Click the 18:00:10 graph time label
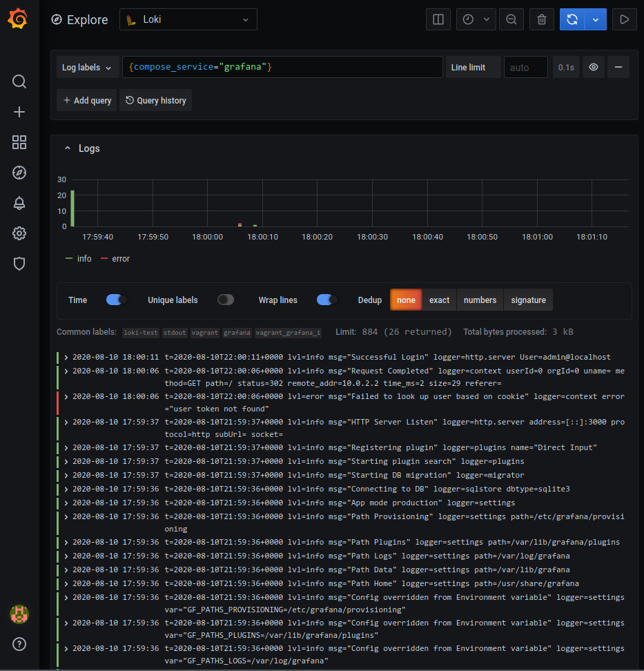Viewport: 644px width, 671px height. click(x=262, y=237)
